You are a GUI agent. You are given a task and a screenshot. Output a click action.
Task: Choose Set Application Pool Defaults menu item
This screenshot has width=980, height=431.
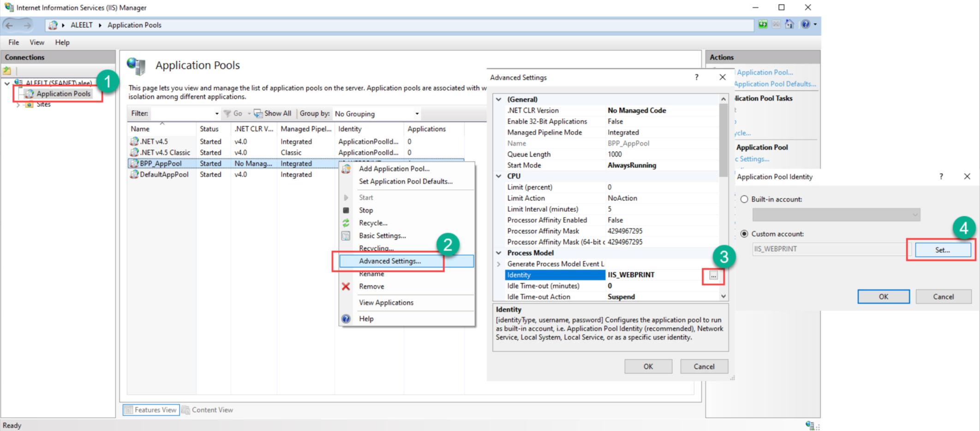(x=406, y=182)
